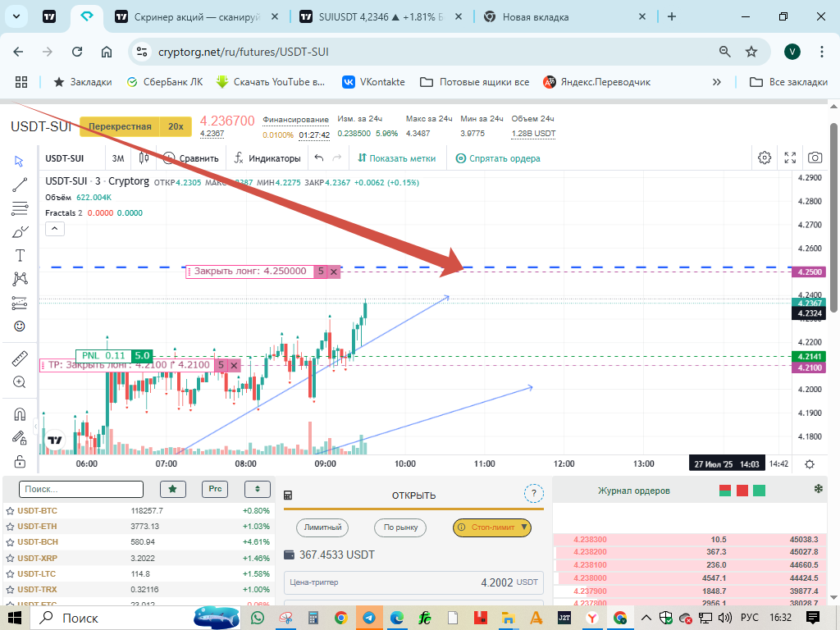Click the sort order arrows button
This screenshot has width=840, height=630.
tap(257, 489)
